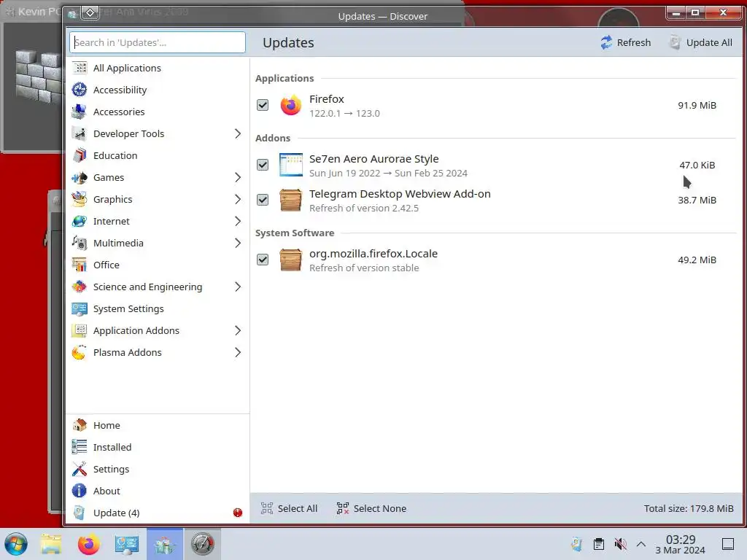Click the Start menu orb
747x560 pixels.
pyautogui.click(x=16, y=544)
